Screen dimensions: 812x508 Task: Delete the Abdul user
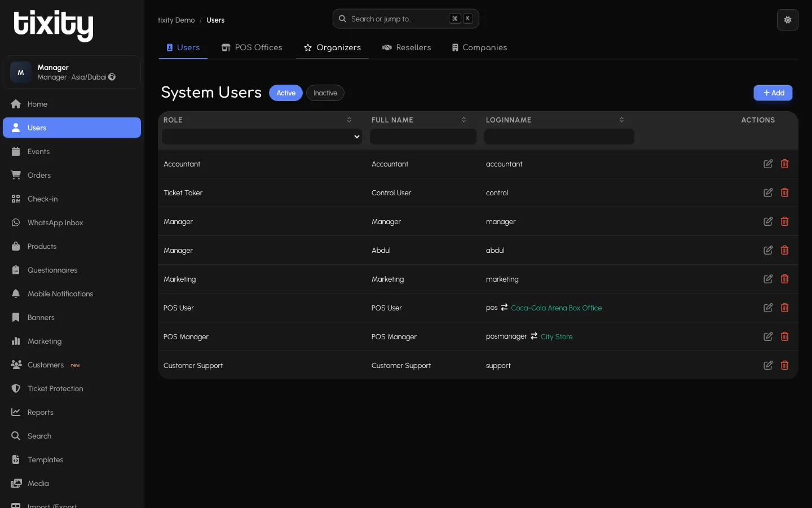(784, 250)
